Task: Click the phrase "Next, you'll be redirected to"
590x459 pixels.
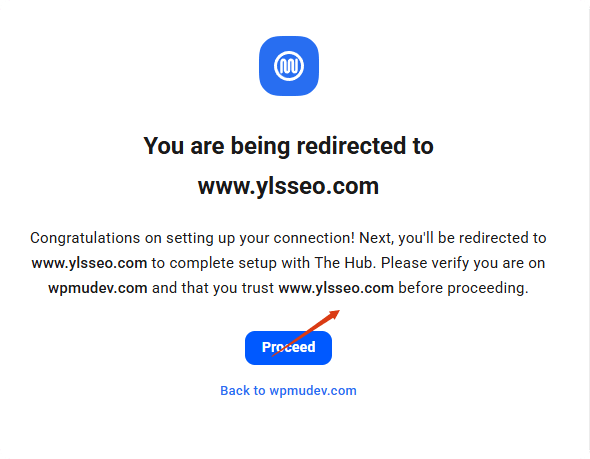Action: point(453,238)
